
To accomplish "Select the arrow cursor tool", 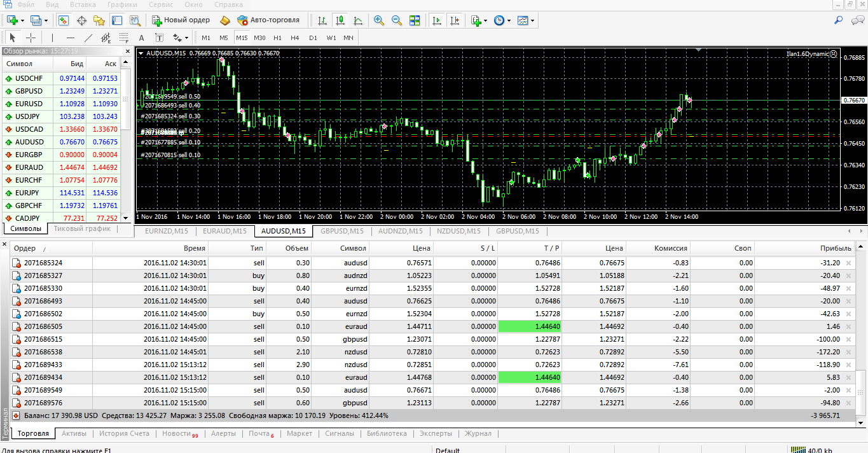I will (13, 38).
